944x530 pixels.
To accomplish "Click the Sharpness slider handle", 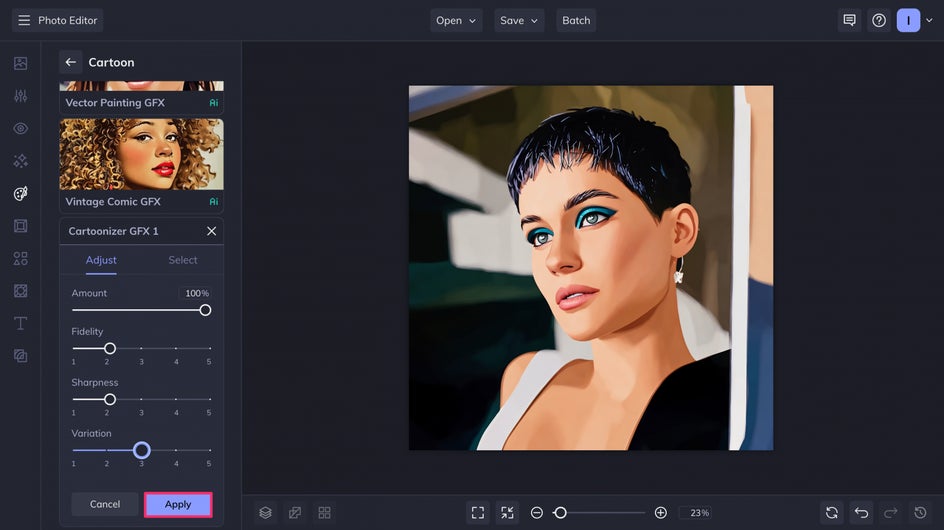I will coord(110,399).
